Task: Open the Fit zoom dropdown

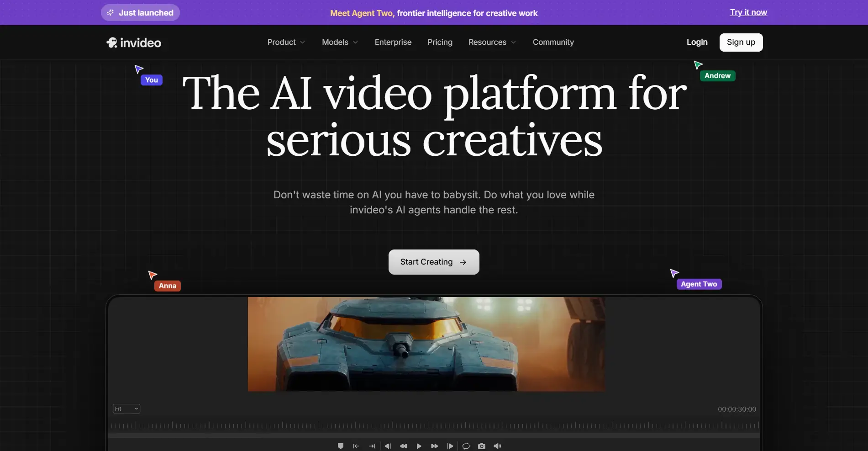Action: tap(126, 409)
